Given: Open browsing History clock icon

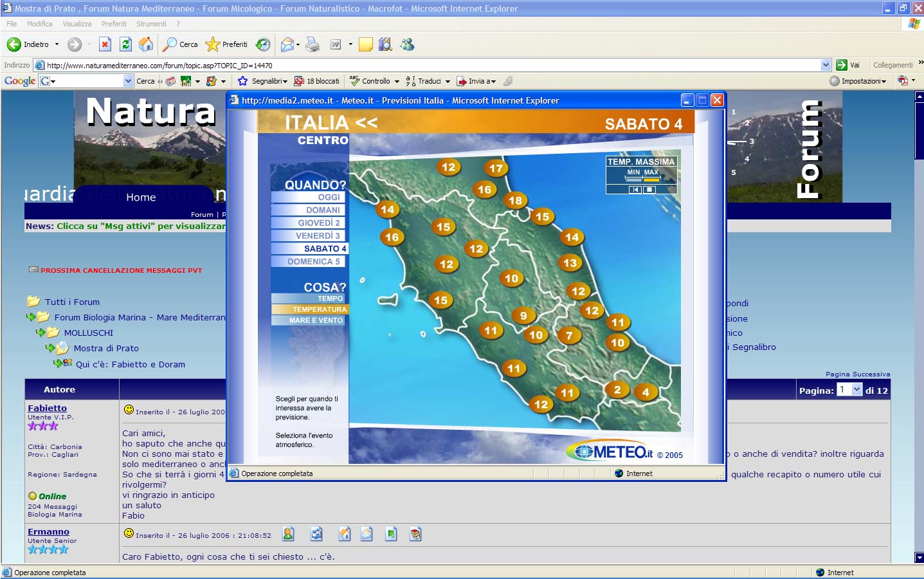Looking at the screenshot, I should [263, 44].
